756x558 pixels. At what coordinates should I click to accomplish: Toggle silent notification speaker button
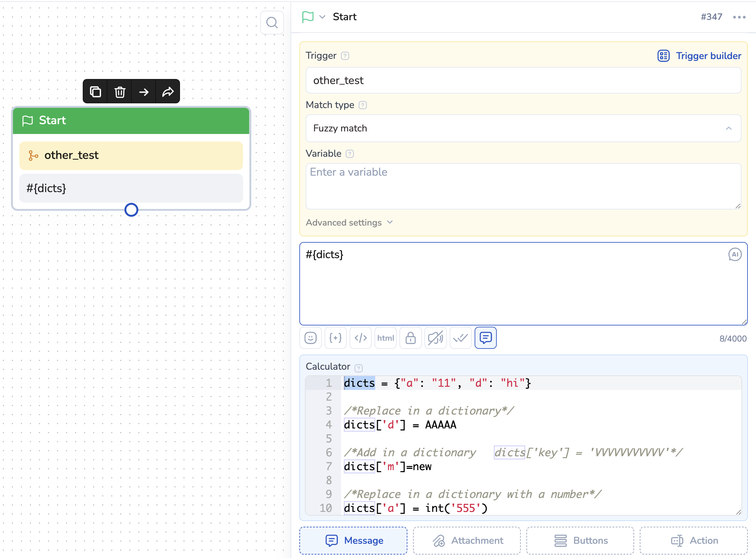(x=435, y=338)
